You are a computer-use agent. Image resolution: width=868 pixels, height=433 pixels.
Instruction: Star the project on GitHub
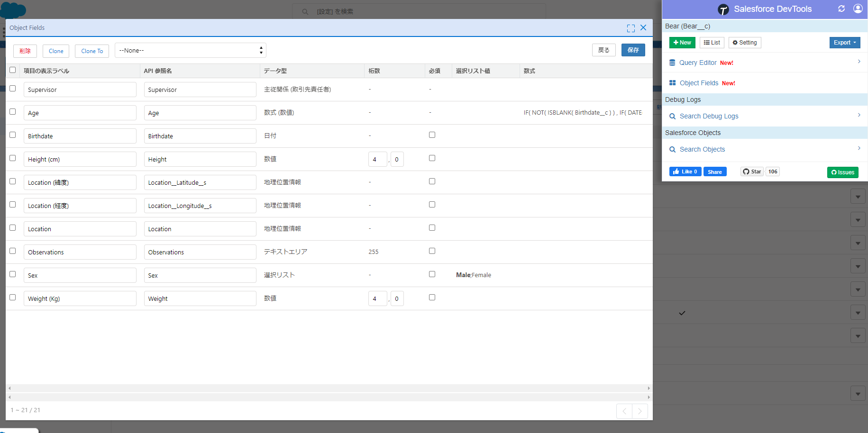click(751, 171)
